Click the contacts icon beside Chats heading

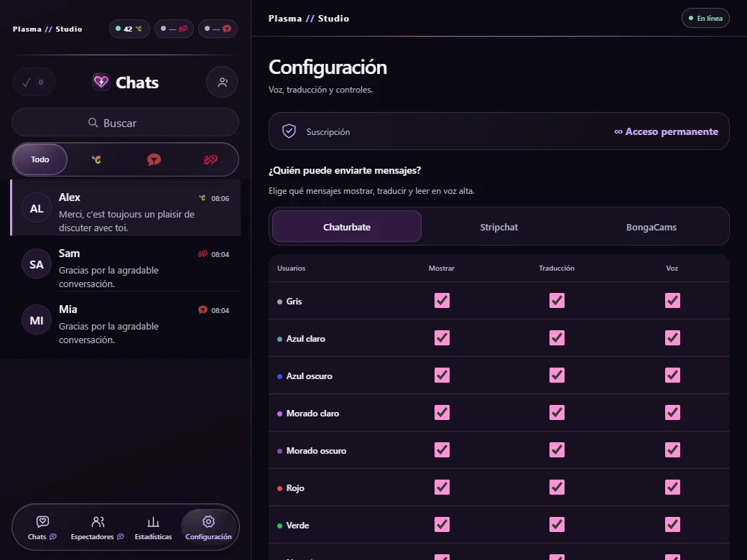[x=222, y=83]
